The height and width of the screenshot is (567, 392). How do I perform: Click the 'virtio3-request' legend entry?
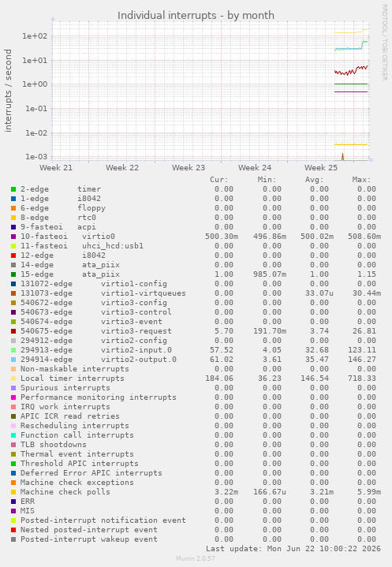136,331
